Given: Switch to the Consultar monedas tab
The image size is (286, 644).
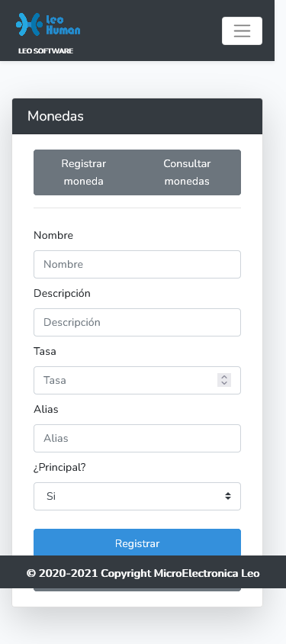Looking at the screenshot, I should tap(187, 172).
